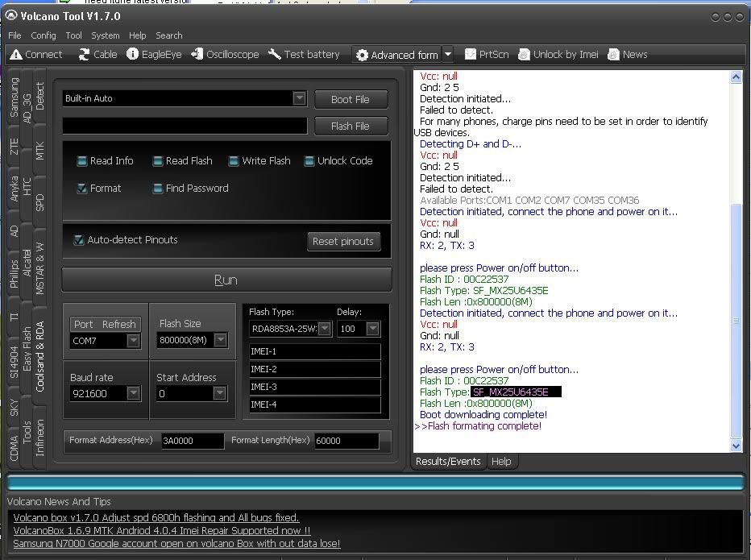Open the Flash Type RDA8853A dropdown
Screen dimensions: 751x560
(x=325, y=329)
